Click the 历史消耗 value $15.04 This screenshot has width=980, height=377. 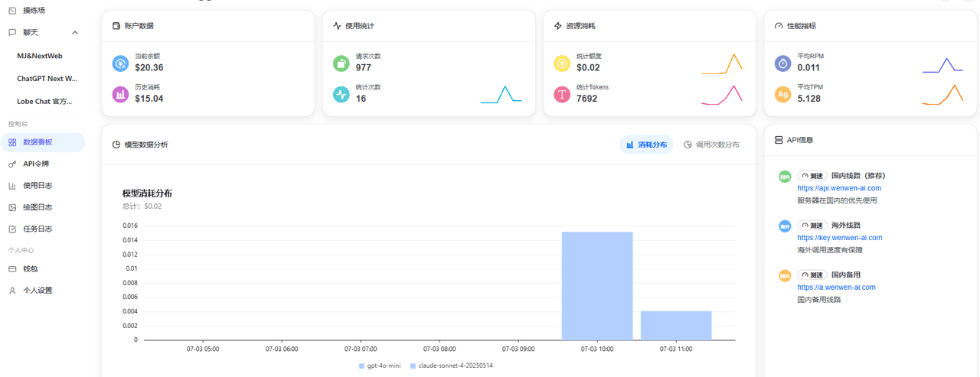coord(149,99)
